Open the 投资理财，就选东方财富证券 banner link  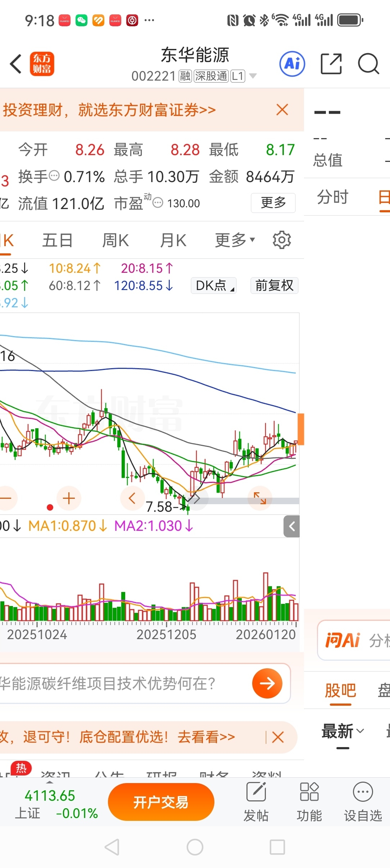pos(109,110)
